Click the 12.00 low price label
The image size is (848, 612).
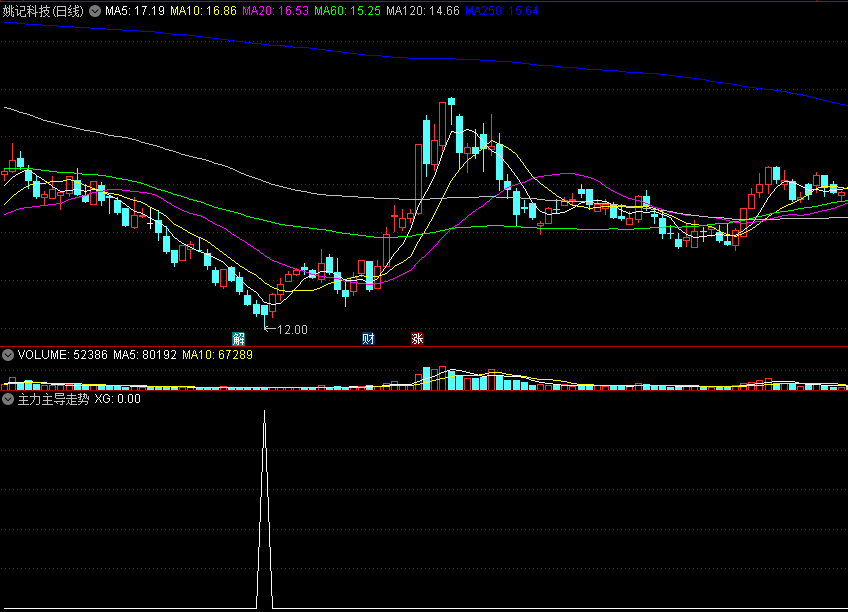pos(292,329)
